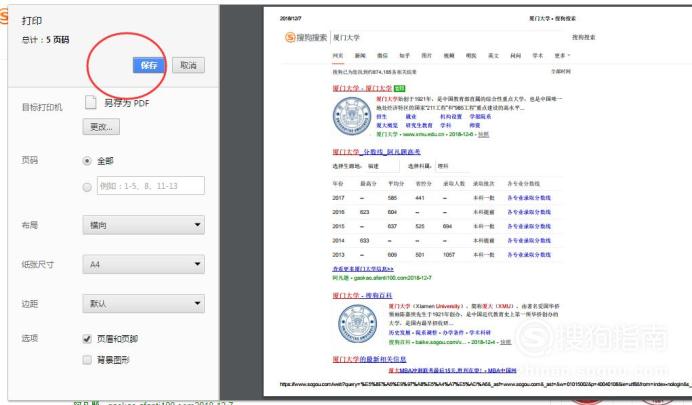Click the score line link in the 2015 row
The image size is (692, 405).
[x=529, y=226]
